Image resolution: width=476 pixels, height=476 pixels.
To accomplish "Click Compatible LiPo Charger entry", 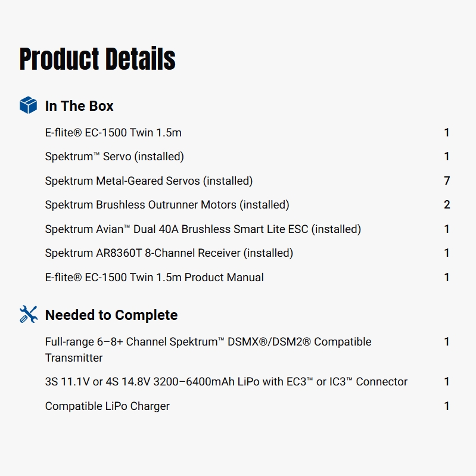I will [x=107, y=406].
